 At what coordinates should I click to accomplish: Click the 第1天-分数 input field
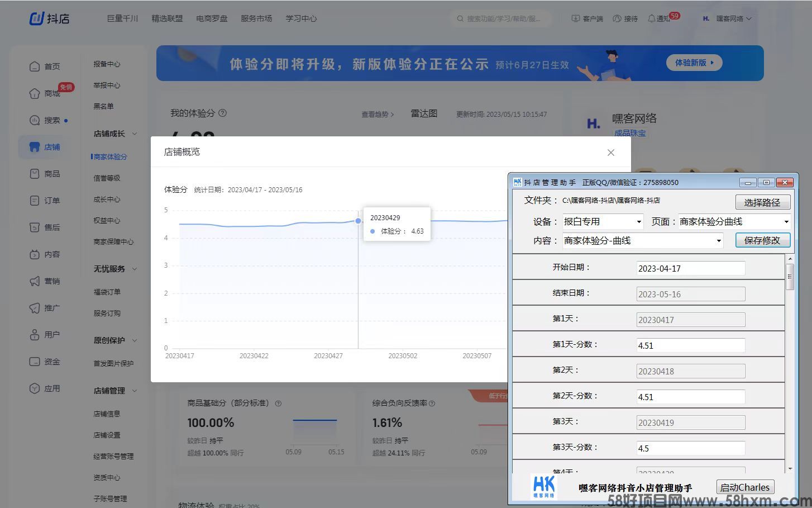691,345
